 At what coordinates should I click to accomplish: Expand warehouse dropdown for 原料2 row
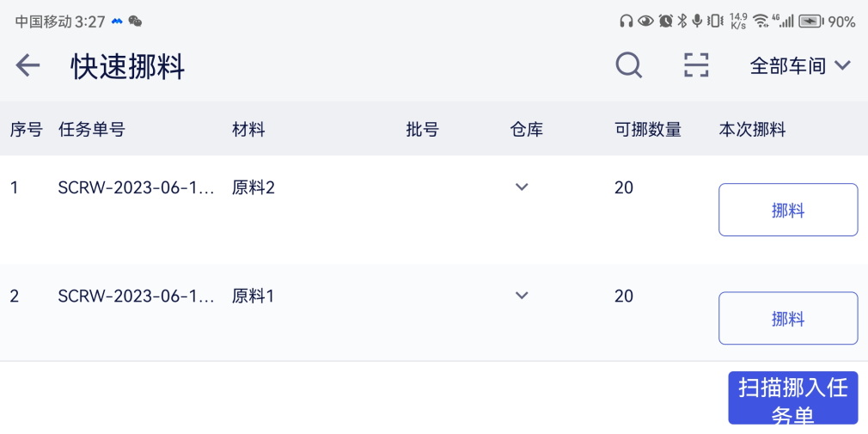(522, 187)
